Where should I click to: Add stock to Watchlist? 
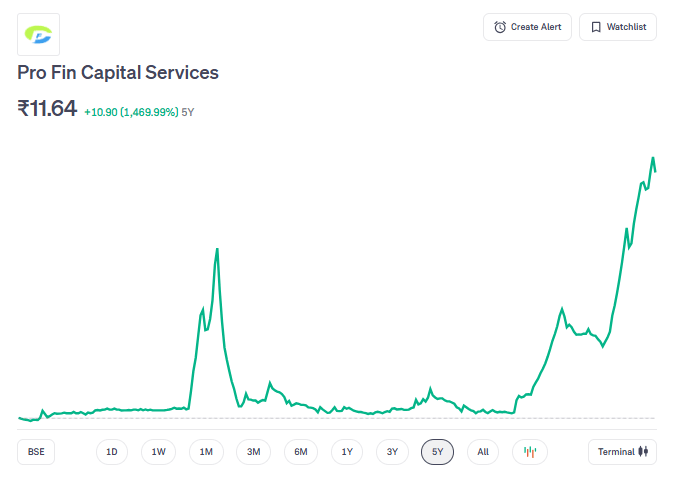[617, 27]
